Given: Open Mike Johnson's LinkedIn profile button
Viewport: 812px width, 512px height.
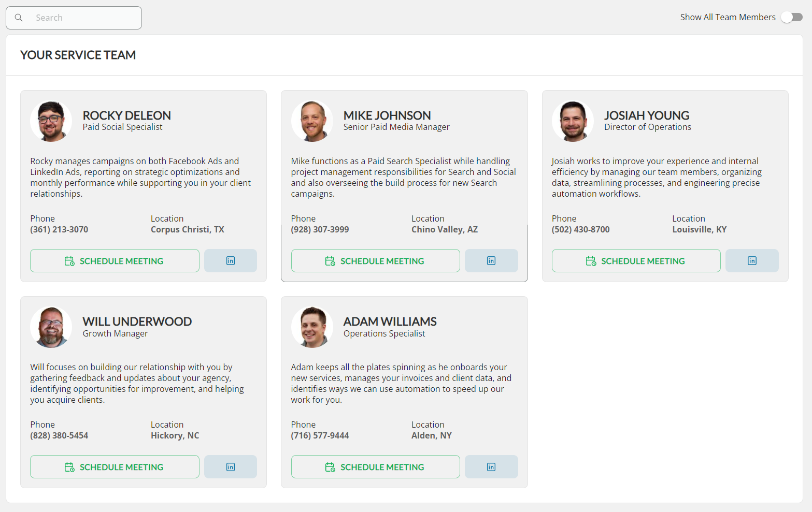Looking at the screenshot, I should pyautogui.click(x=491, y=261).
